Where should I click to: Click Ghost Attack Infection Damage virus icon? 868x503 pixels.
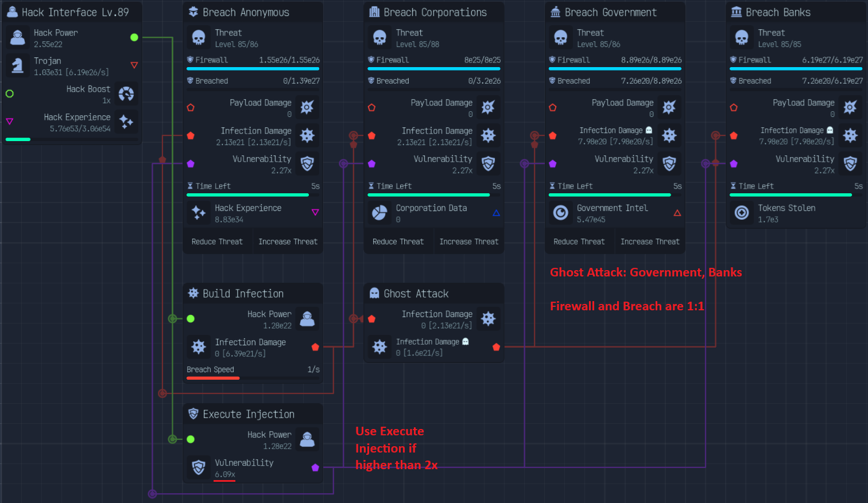tap(488, 319)
